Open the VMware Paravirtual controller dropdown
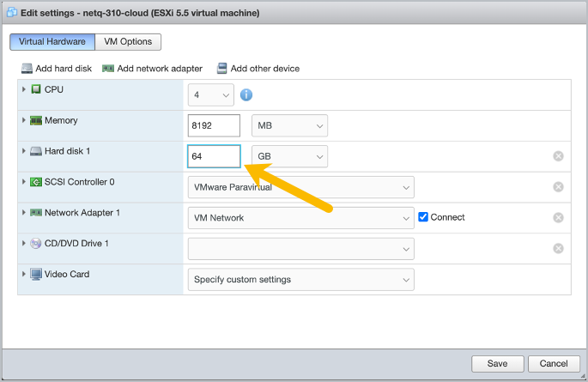 (300, 187)
